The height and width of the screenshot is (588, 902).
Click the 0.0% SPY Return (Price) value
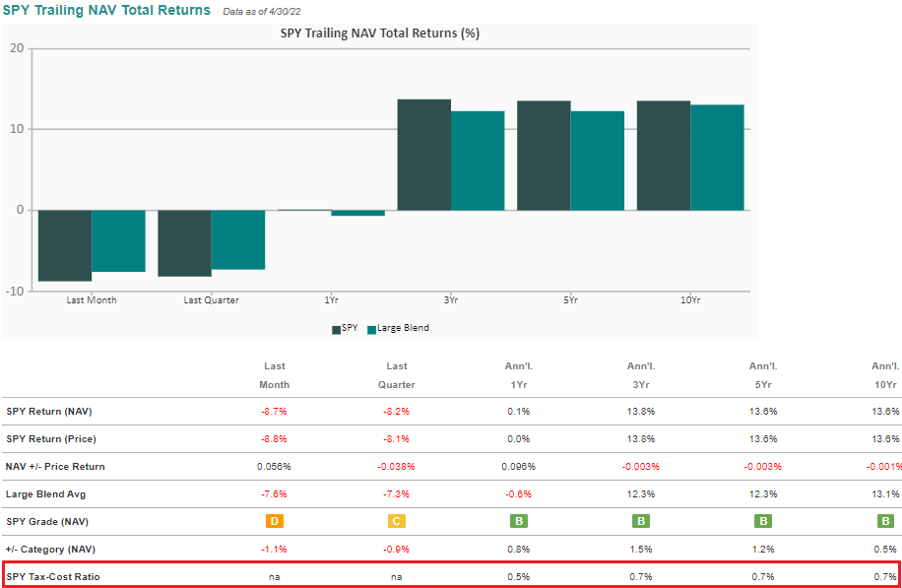click(x=519, y=439)
